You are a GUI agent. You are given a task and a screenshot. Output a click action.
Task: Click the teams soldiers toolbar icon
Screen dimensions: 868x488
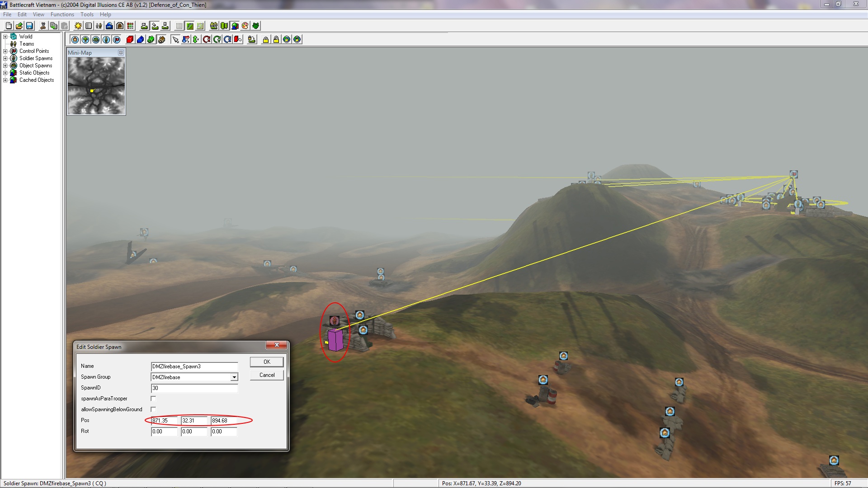click(99, 26)
